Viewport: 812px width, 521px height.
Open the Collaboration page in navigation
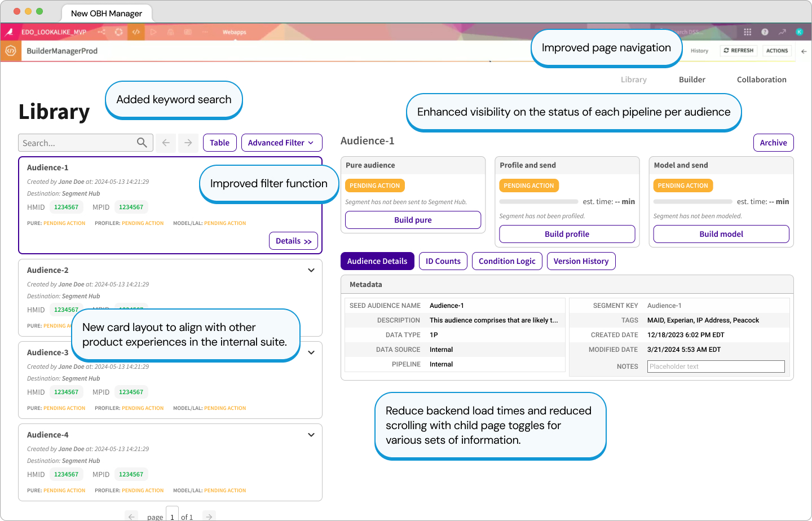tap(761, 80)
